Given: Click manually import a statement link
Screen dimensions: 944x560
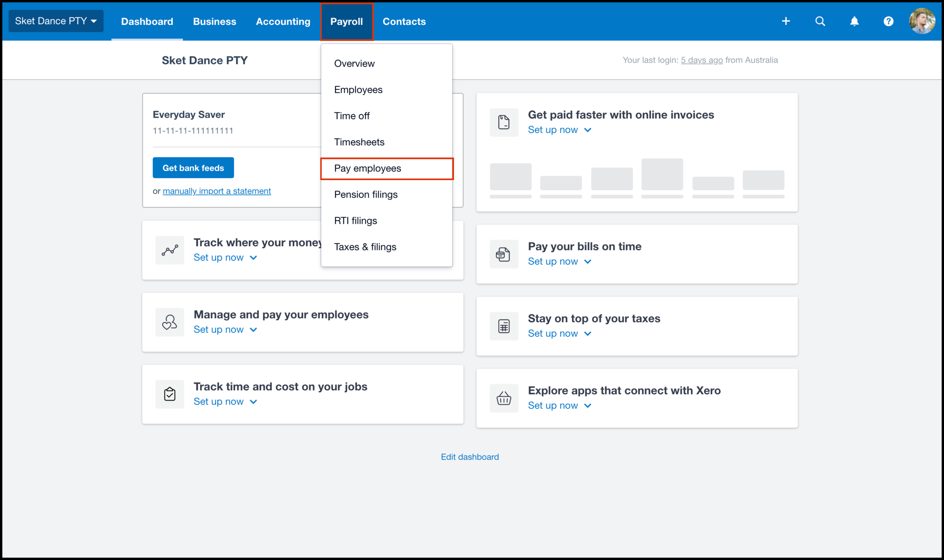Looking at the screenshot, I should pos(216,191).
